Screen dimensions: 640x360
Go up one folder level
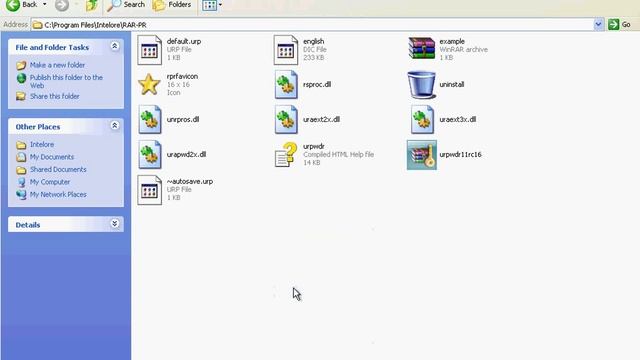pos(92,5)
